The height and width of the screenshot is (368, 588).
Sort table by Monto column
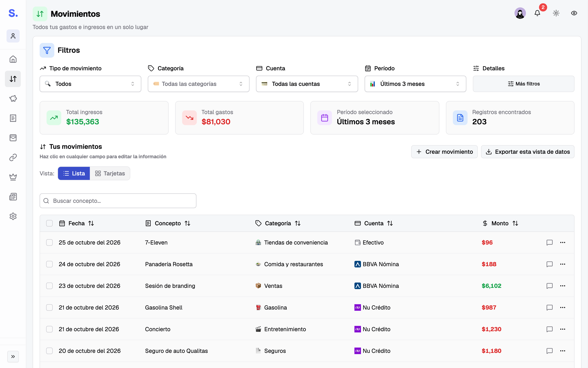[x=500, y=223]
